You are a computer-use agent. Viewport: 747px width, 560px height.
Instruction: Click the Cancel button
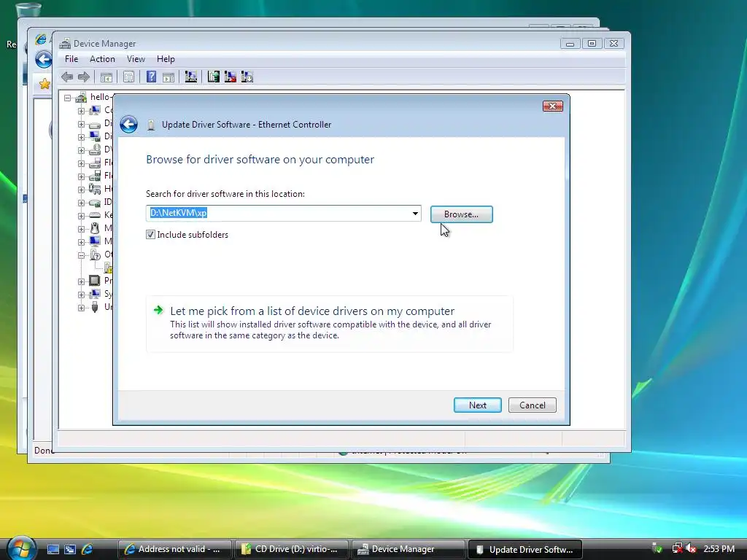(x=532, y=405)
